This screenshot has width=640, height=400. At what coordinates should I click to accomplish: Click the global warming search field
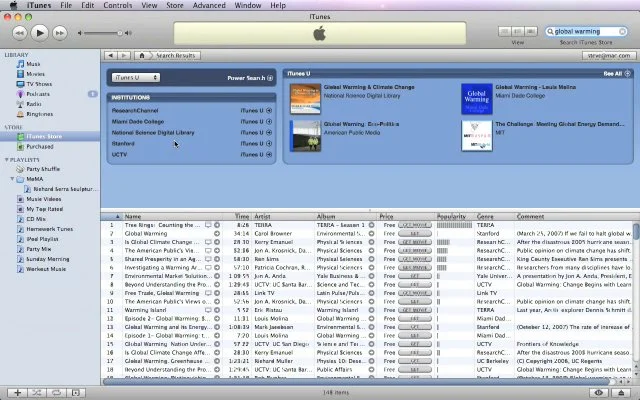tap(586, 31)
